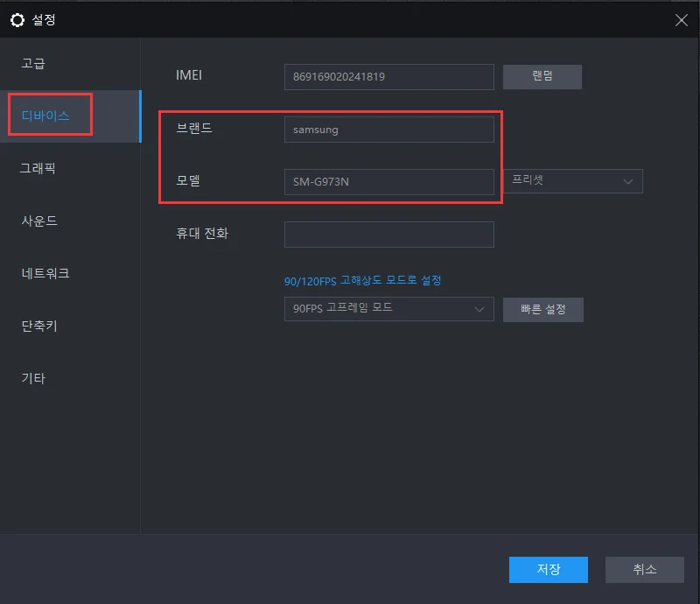Click the chevron arrow on 프리셋 dropdown

[x=628, y=181]
